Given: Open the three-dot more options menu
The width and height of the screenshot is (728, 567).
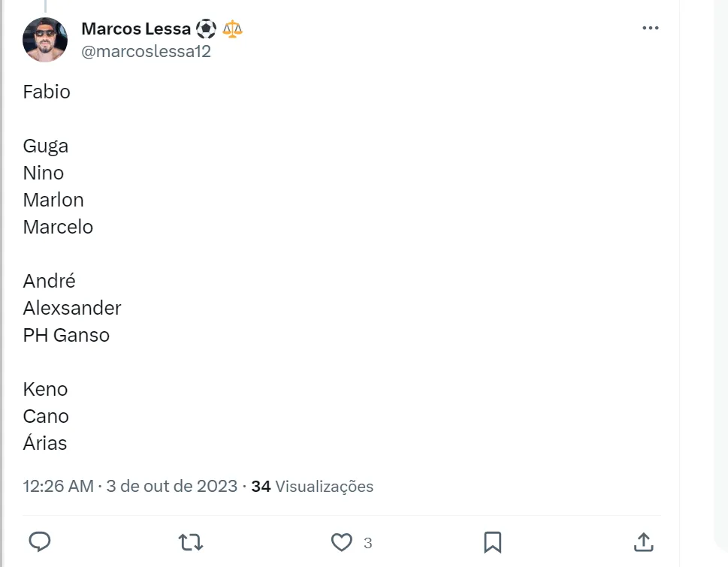Looking at the screenshot, I should (x=651, y=29).
